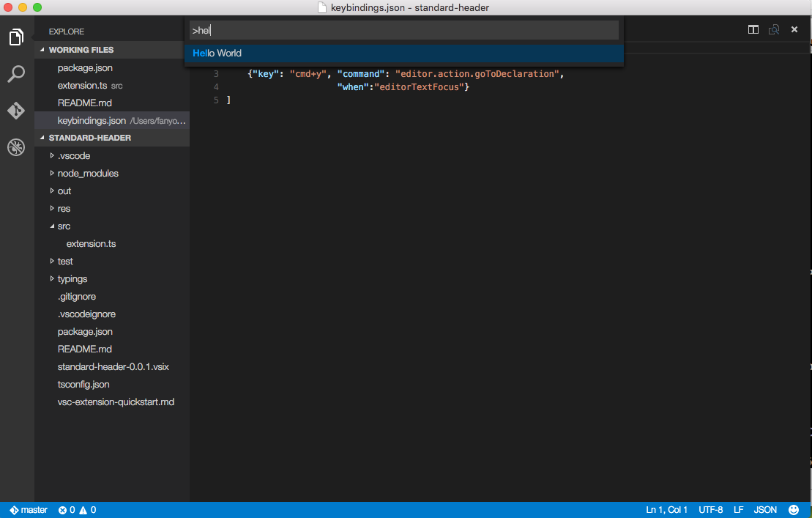The image size is (812, 518).
Task: Click the "editorTextFocus" value on line 4
Action: [419, 87]
